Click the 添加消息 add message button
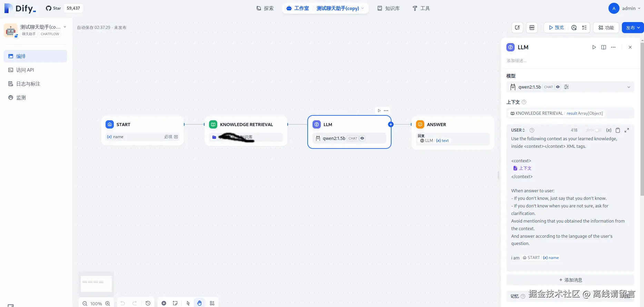Screen dimensions: 644x307 coord(570,280)
